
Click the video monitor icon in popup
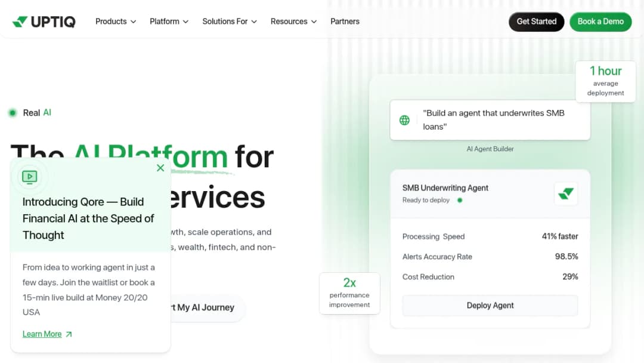30,177
